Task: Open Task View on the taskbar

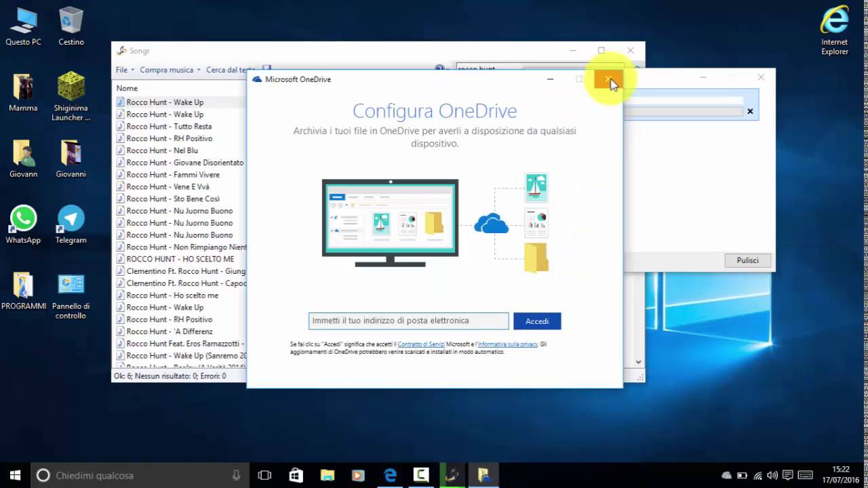Action: [265, 475]
